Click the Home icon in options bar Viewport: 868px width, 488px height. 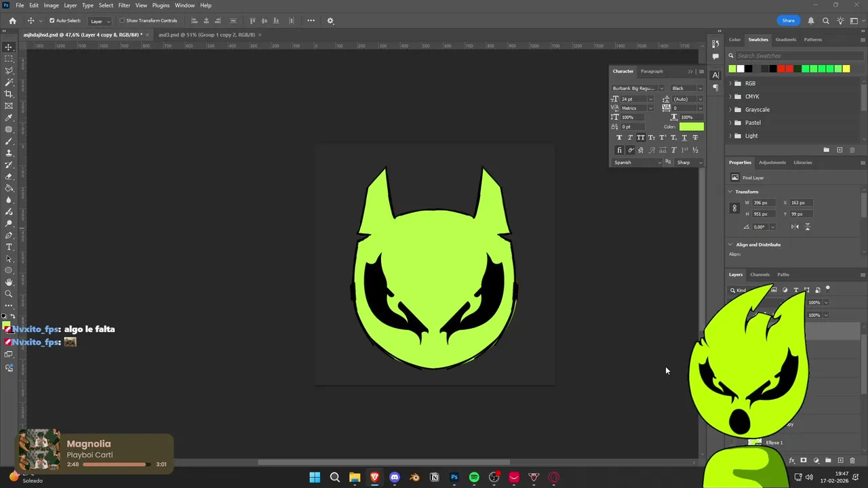pos(12,21)
